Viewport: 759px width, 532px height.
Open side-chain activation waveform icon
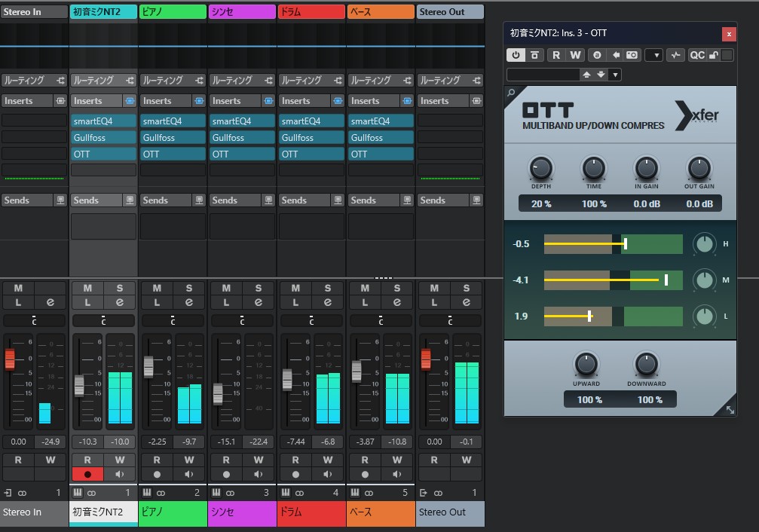675,55
